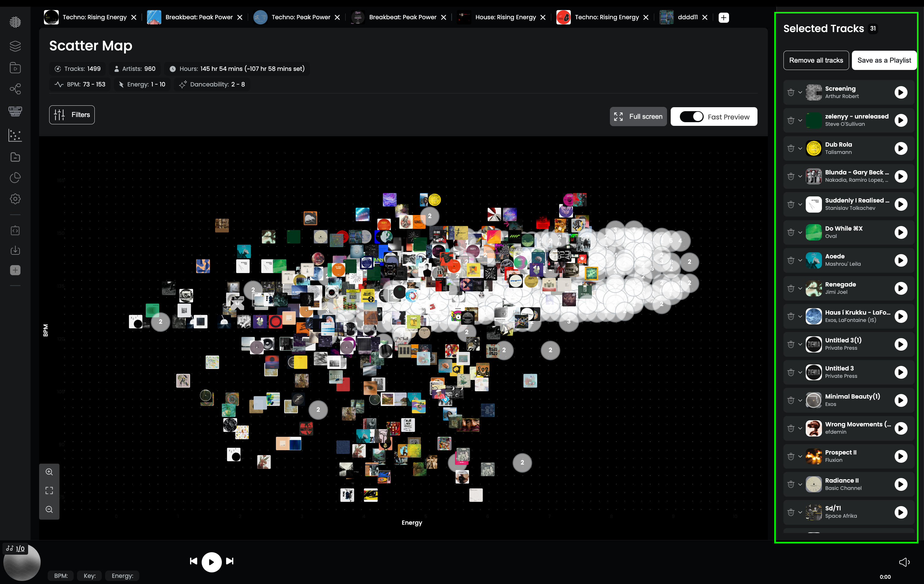Add a new tab with plus icon
The height and width of the screenshot is (584, 924).
723,17
